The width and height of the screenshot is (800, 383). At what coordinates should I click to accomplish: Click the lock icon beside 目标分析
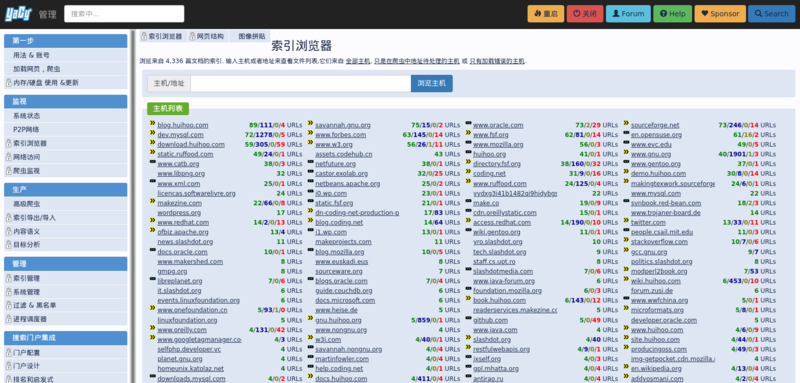[8, 245]
